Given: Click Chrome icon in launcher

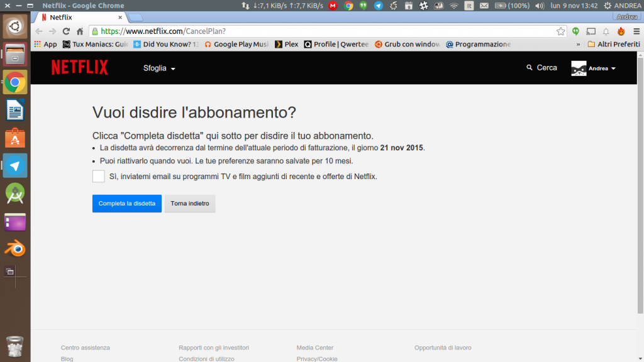Looking at the screenshot, I should [15, 82].
